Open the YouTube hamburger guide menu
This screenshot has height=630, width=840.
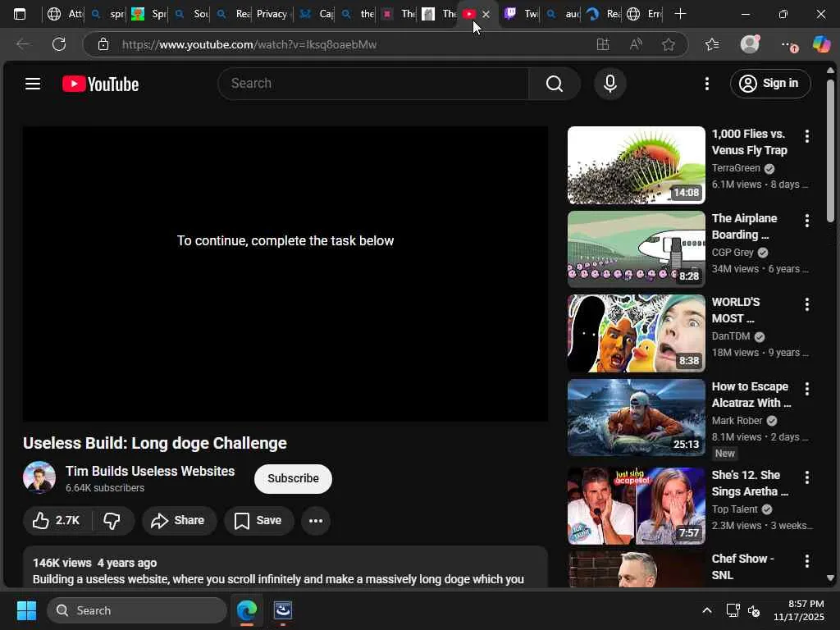click(33, 84)
